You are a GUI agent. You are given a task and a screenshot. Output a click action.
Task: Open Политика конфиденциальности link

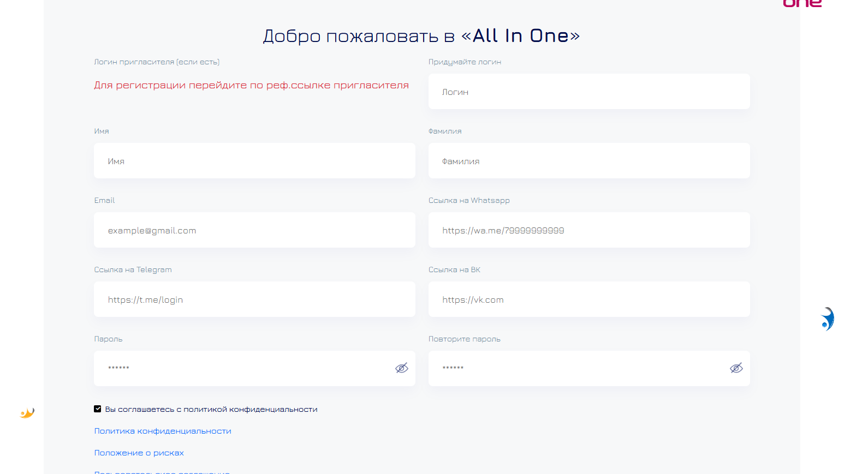coord(163,431)
